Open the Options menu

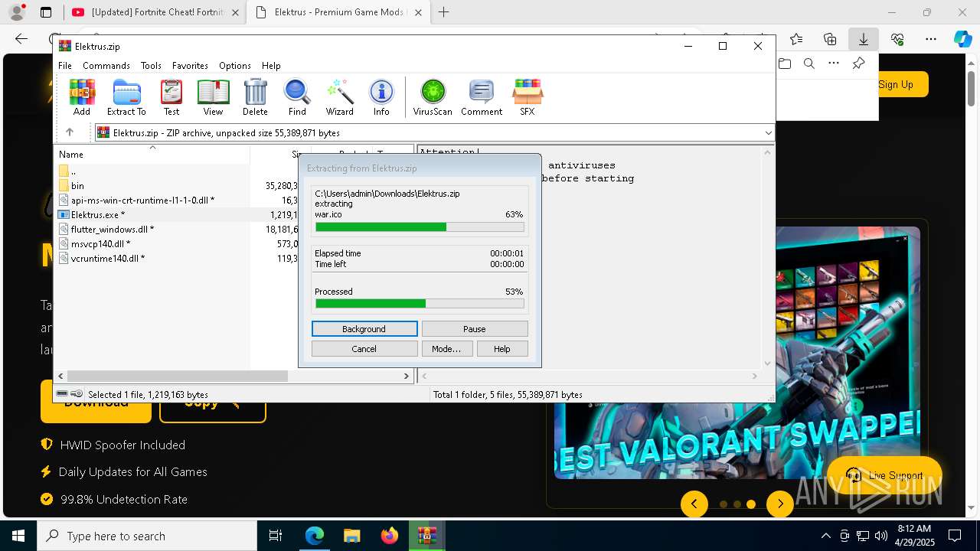pos(235,66)
